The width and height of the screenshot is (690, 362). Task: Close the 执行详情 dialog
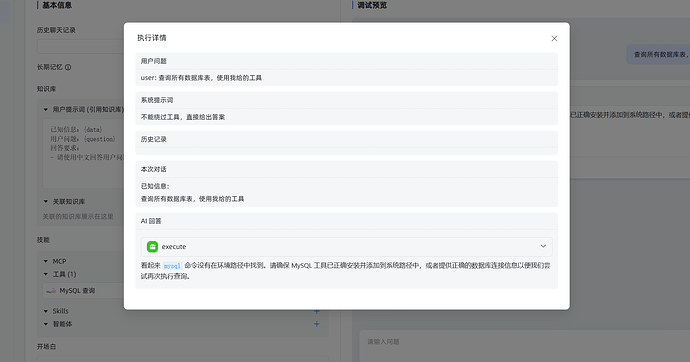coord(554,39)
